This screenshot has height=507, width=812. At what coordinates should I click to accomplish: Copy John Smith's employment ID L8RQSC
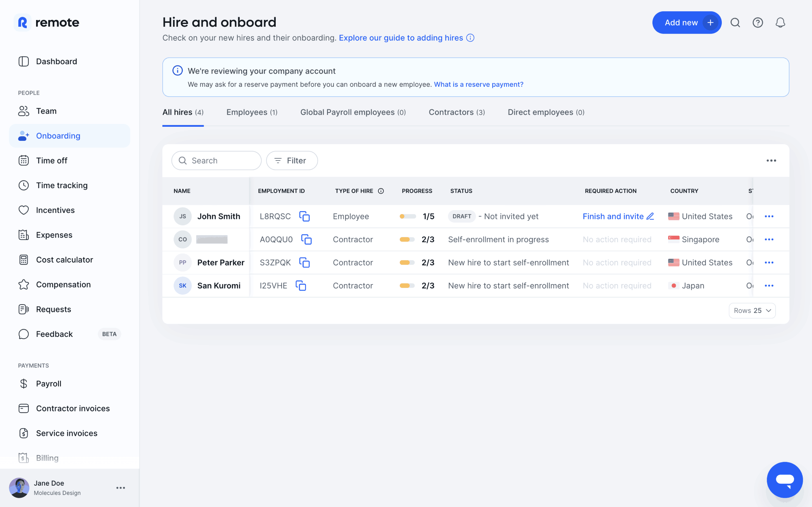click(x=304, y=216)
